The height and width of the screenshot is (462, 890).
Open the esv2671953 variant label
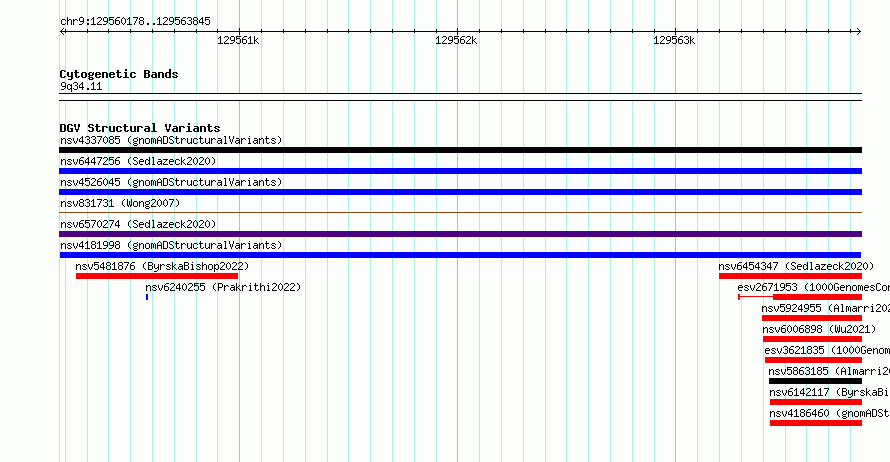813,287
